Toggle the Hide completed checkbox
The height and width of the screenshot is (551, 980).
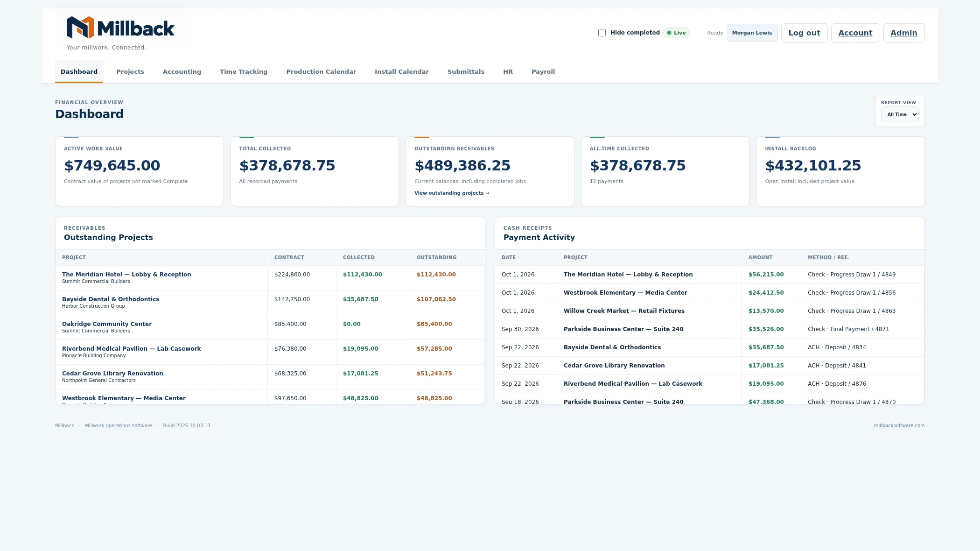pyautogui.click(x=602, y=33)
